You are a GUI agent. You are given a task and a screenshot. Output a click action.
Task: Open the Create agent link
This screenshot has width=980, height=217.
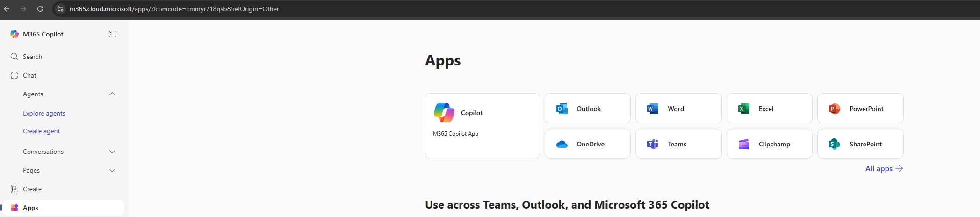(x=41, y=131)
